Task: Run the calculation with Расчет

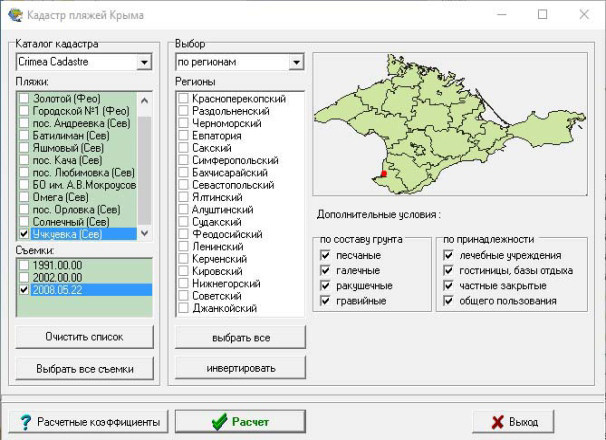Action: [240, 421]
